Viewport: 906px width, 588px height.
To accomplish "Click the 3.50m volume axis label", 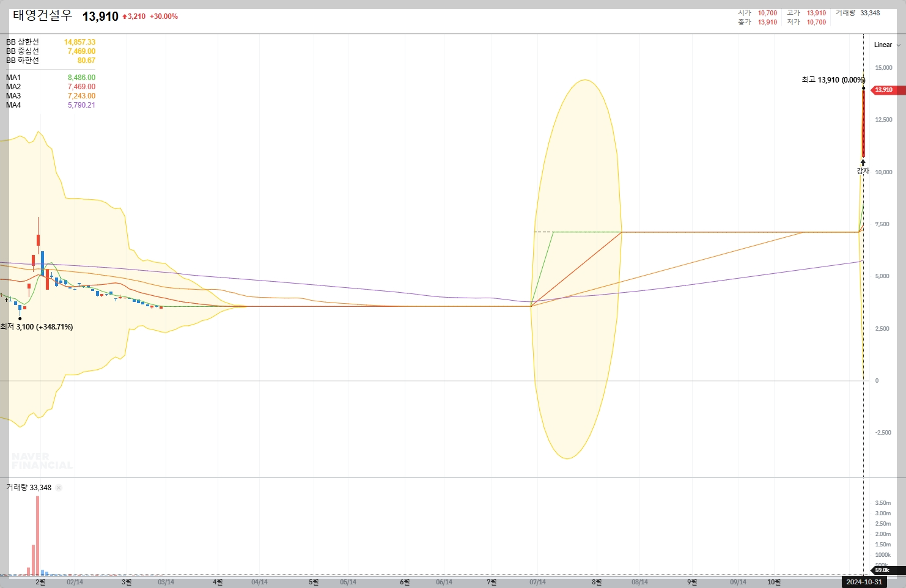I will pyautogui.click(x=883, y=503).
